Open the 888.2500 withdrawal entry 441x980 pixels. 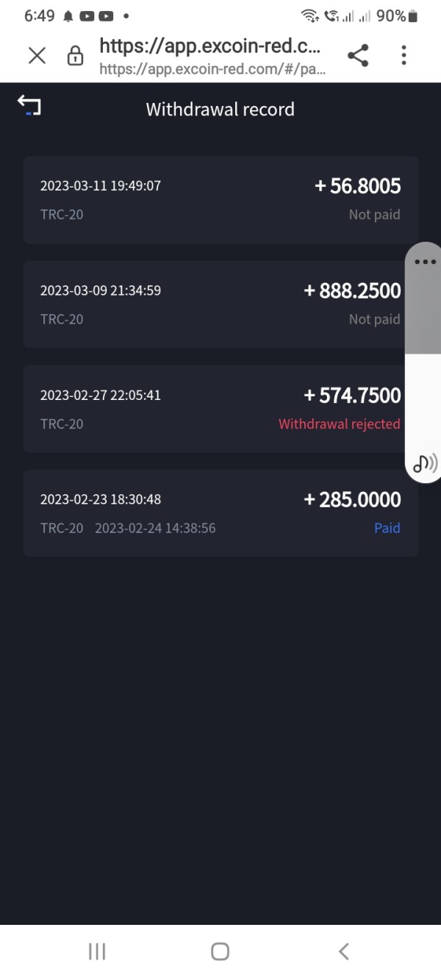point(220,304)
